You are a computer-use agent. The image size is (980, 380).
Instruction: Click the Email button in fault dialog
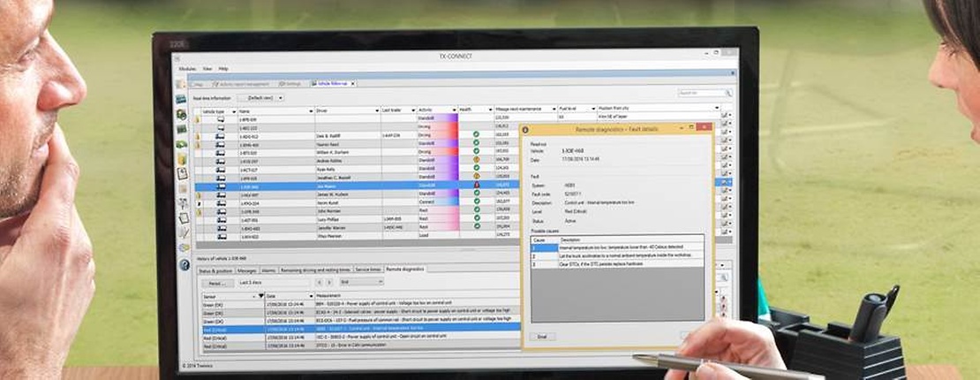[542, 337]
